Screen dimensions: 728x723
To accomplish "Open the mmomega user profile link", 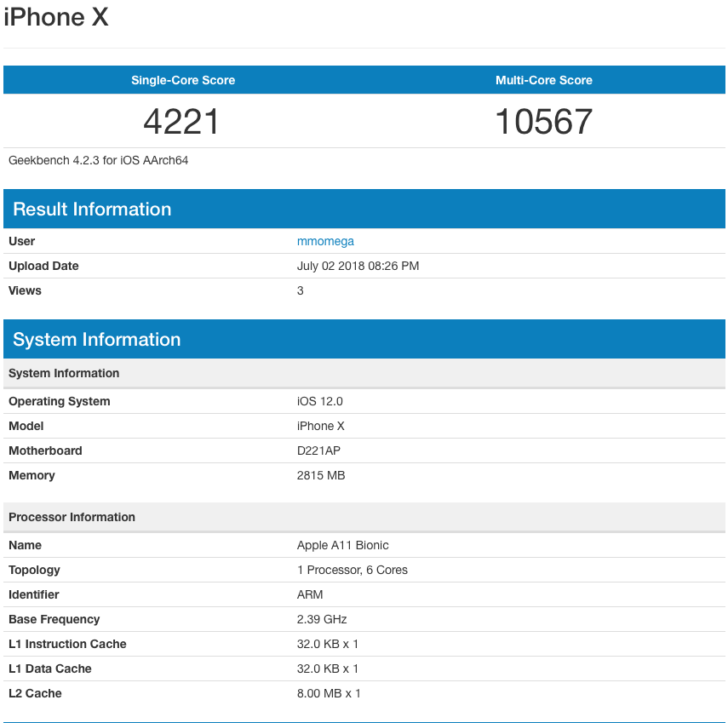I will pos(325,242).
